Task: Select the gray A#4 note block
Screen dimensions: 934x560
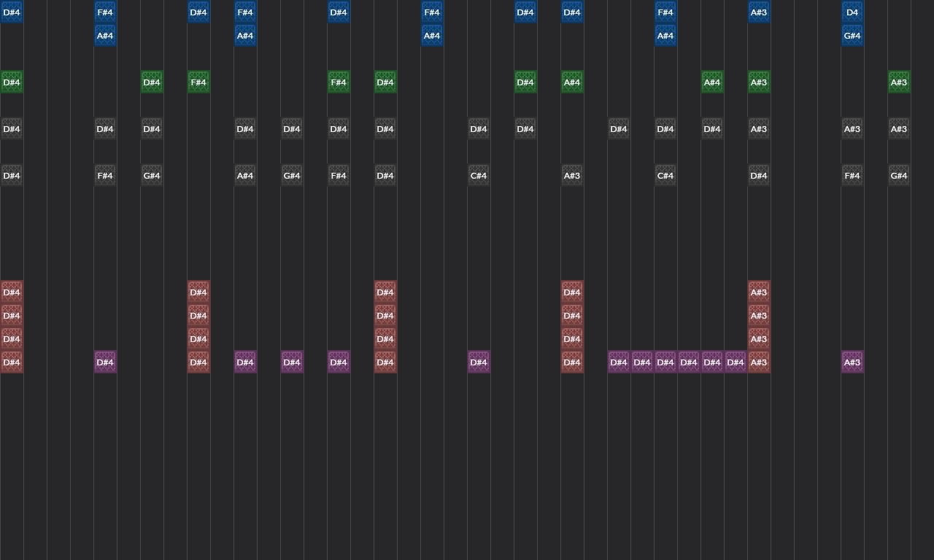Action: [x=245, y=176]
